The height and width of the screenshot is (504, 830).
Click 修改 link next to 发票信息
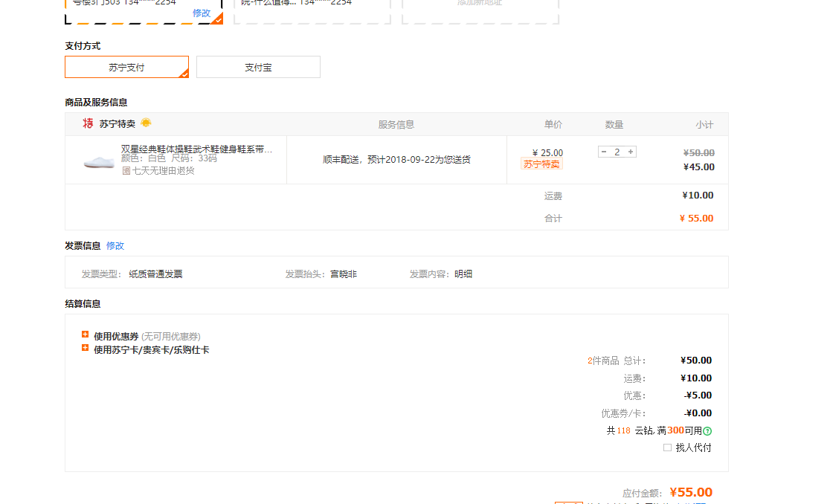click(x=115, y=246)
